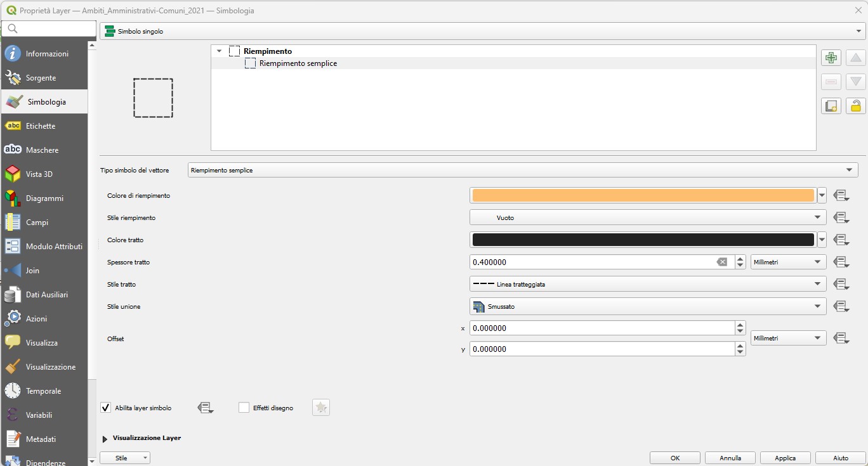This screenshot has height=466, width=868.
Task: Click the lock symbol layer color icon
Action: 856,106
